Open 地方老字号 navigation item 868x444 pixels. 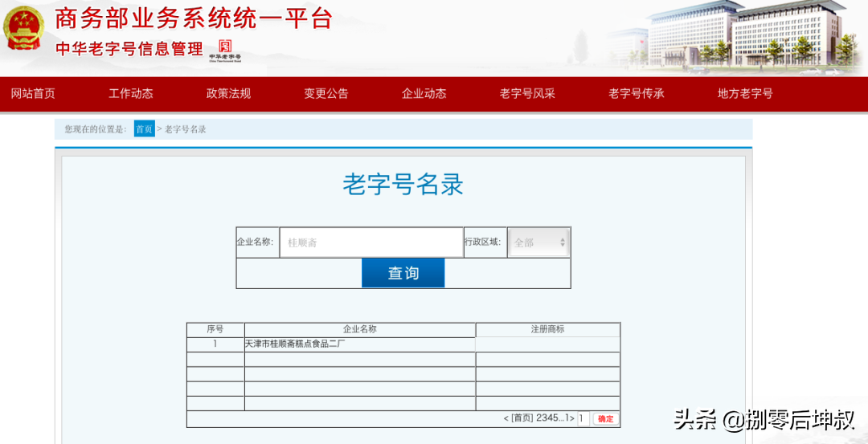745,94
